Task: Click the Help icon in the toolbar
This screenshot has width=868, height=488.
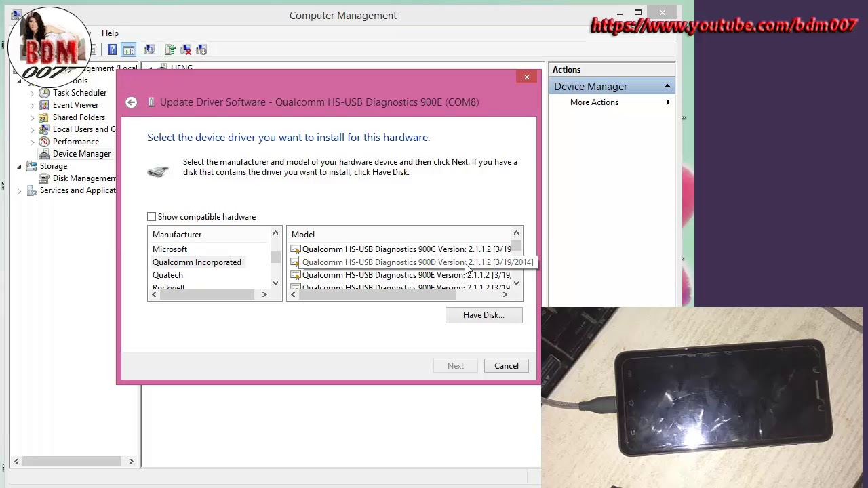Action: (112, 49)
